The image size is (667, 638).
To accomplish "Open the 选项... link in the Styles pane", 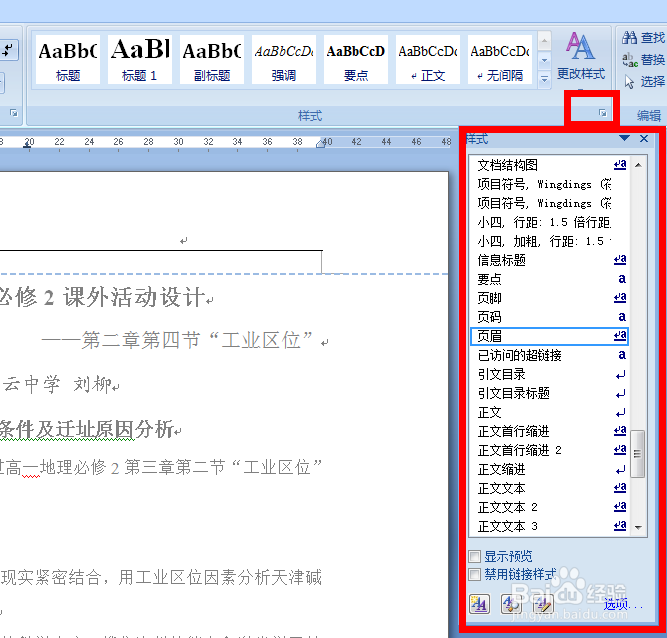I will pyautogui.click(x=622, y=604).
